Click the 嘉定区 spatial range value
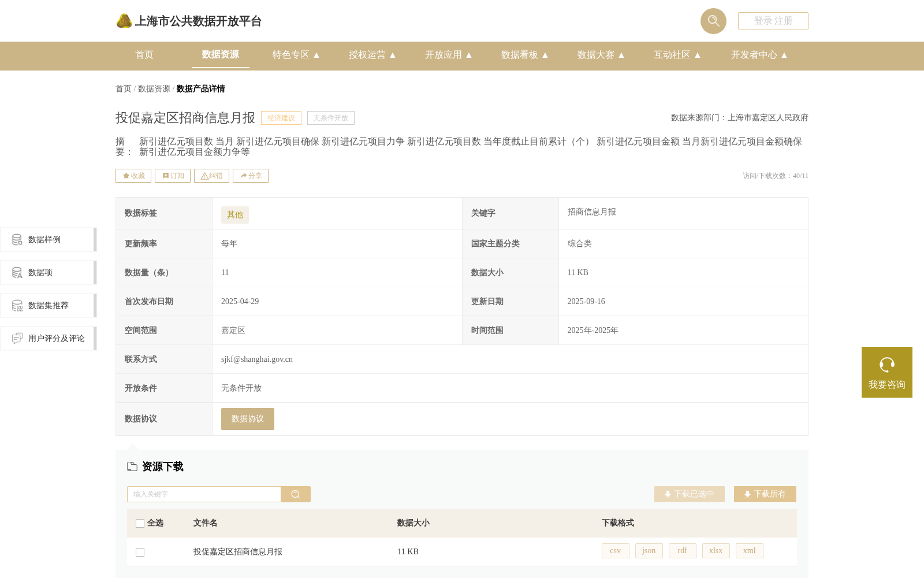This screenshot has width=924, height=578. (233, 331)
